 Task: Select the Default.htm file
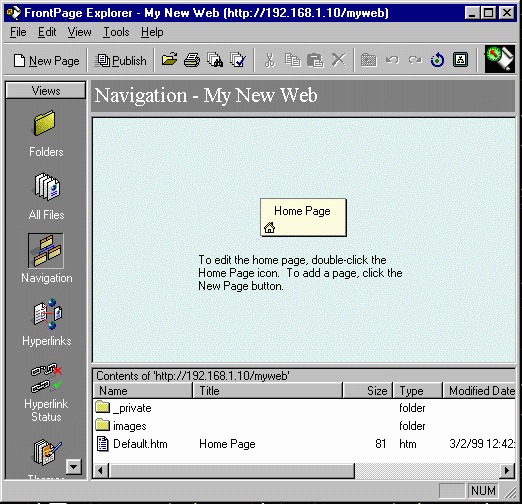140,444
